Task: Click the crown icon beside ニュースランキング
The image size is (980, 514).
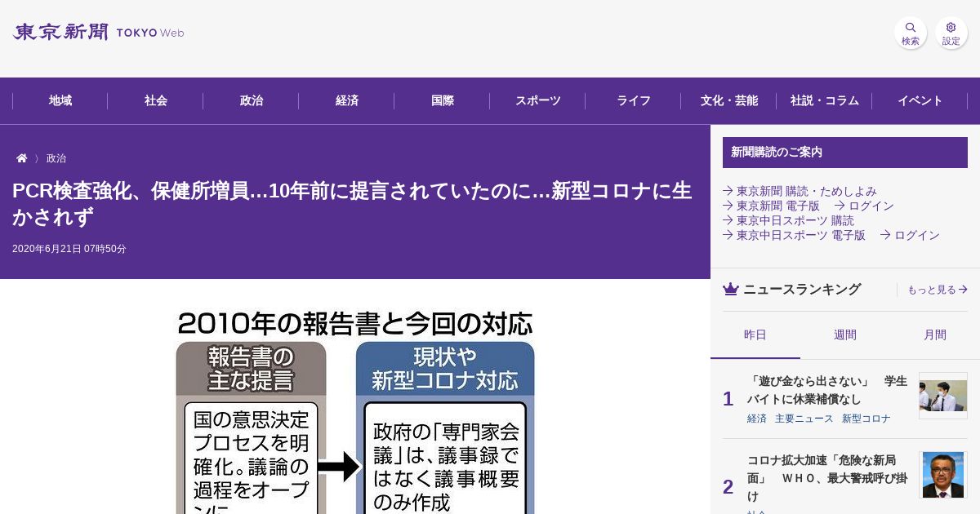Action: (x=731, y=289)
